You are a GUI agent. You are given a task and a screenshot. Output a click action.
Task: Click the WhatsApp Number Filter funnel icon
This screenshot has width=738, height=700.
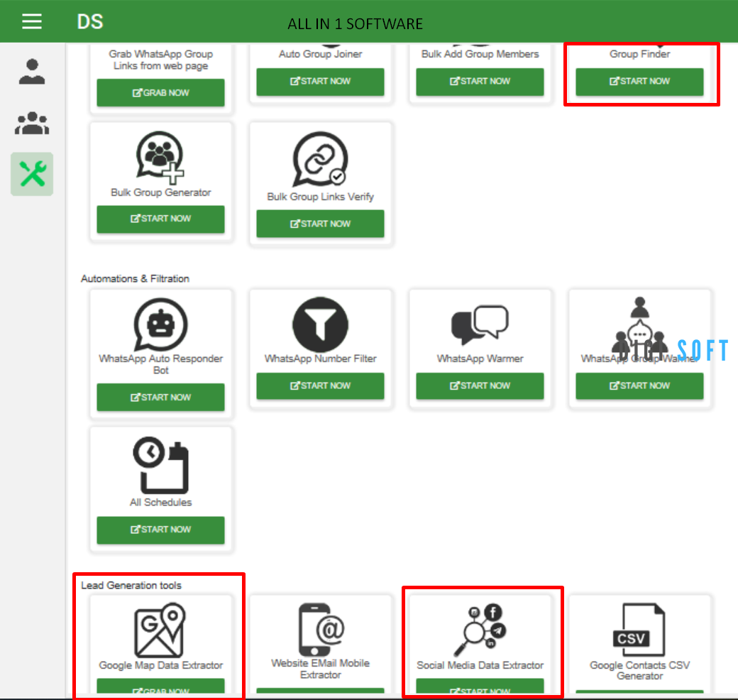pos(320,324)
